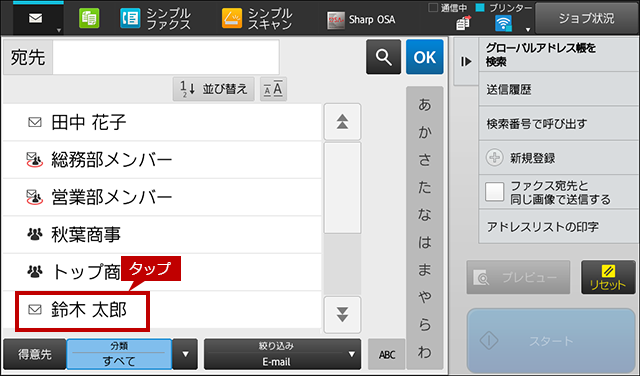This screenshot has height=376, width=640.
Task: Open dropdown arrow under mail mode icon
Action: pos(59,30)
